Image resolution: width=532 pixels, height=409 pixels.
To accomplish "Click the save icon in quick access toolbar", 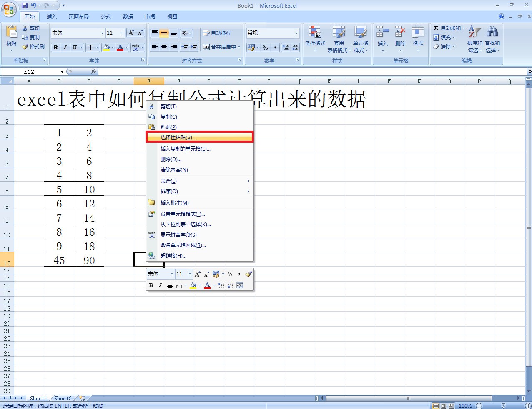I will point(25,5).
